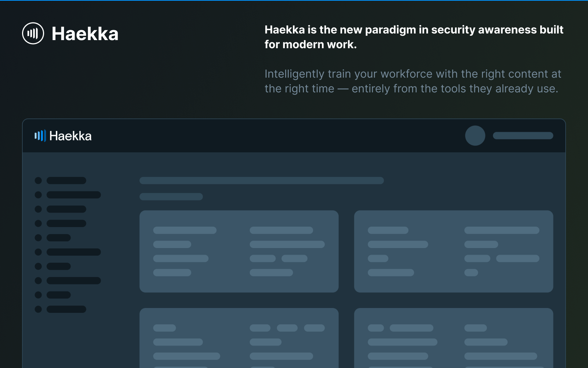Viewport: 588px width, 368px height.
Task: Select the second sidebar menu placeholder
Action: pyautogui.click(x=73, y=195)
